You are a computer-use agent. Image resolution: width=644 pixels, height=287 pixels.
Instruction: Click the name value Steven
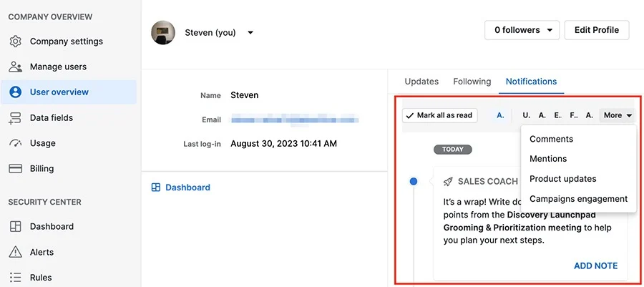pos(245,95)
